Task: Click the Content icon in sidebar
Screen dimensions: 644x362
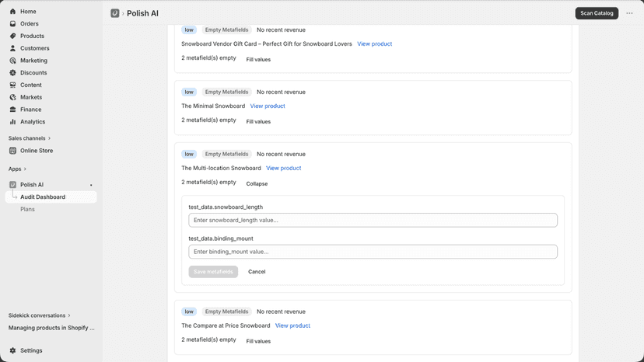Action: point(12,85)
